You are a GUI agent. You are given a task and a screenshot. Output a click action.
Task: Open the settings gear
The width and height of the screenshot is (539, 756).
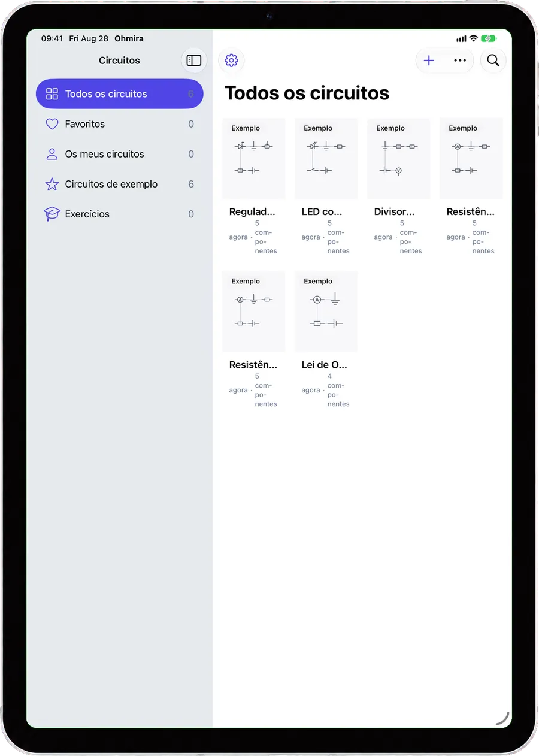[231, 61]
